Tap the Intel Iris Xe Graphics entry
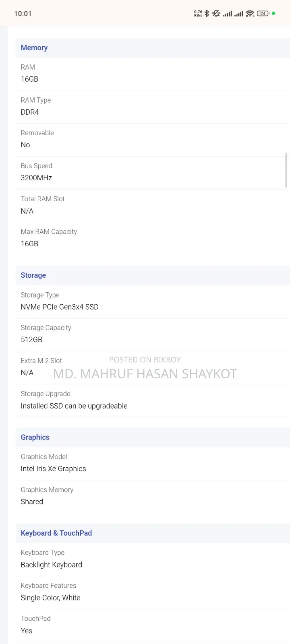The image size is (290, 644). coord(54,469)
